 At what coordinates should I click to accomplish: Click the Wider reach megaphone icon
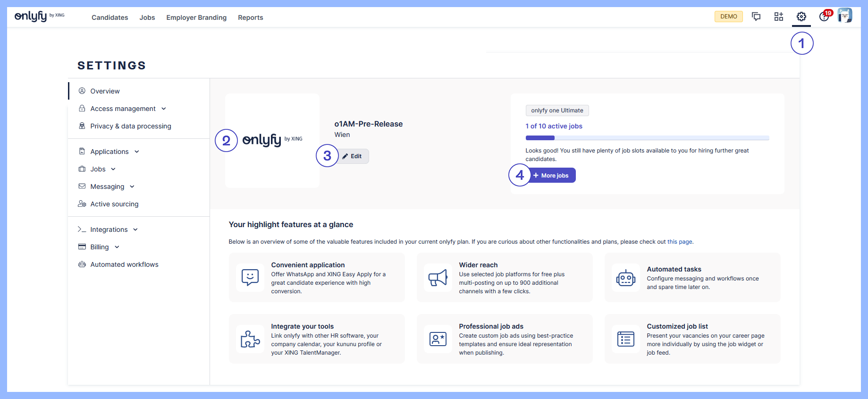(x=438, y=278)
